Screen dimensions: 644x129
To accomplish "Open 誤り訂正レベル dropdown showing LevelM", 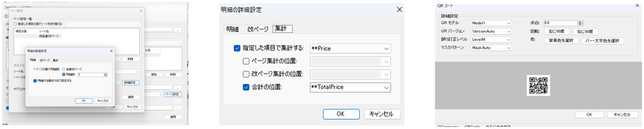I will [x=491, y=39].
